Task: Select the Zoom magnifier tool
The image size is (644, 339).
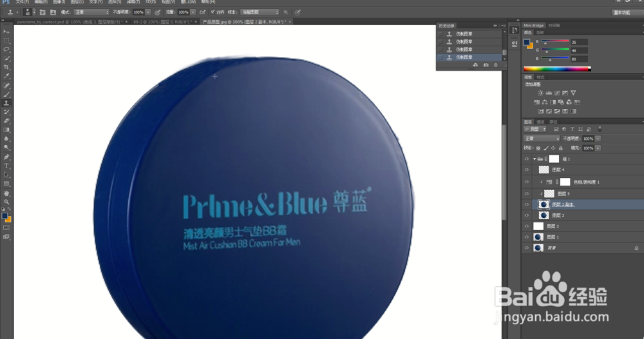Action: click(6, 202)
